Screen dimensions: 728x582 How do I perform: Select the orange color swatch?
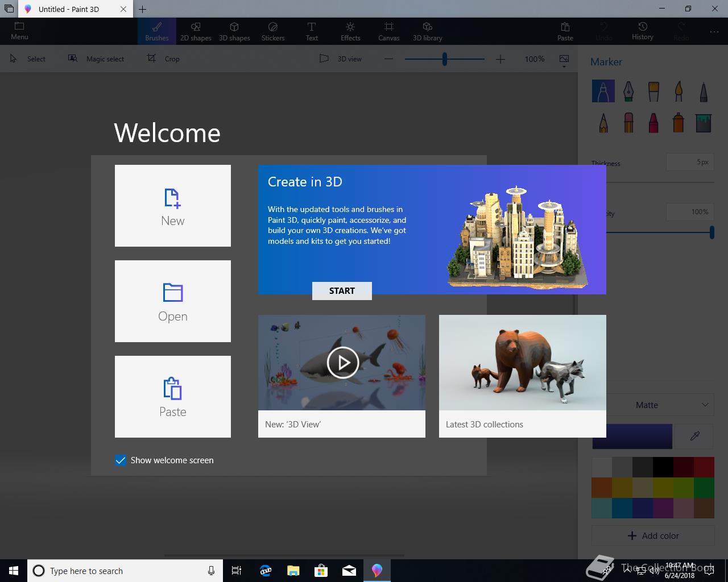(x=602, y=487)
